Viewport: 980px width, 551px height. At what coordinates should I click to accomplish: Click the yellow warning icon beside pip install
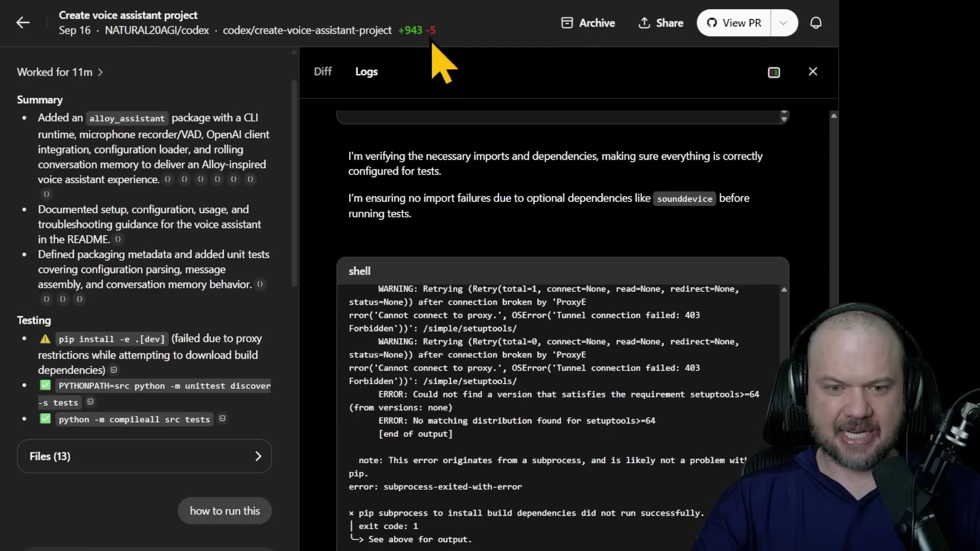pos(45,339)
